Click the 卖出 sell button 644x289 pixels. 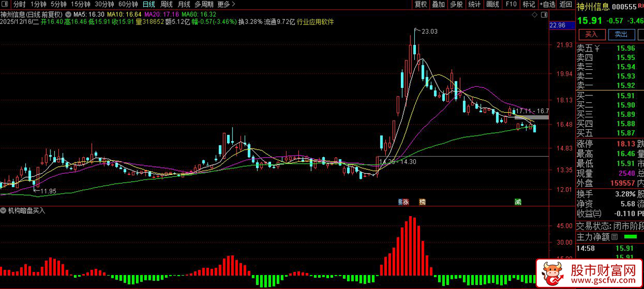[621, 34]
